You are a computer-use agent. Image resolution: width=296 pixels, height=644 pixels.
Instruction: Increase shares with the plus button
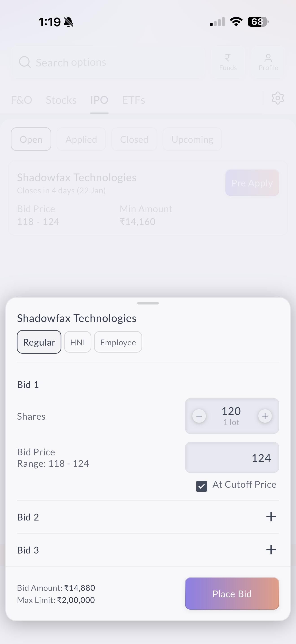(x=265, y=416)
